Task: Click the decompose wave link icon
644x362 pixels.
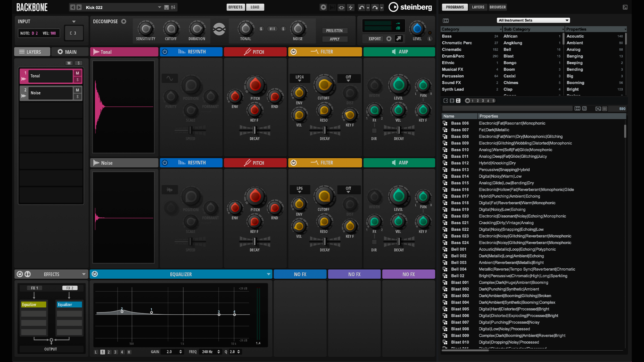Action: tap(219, 30)
